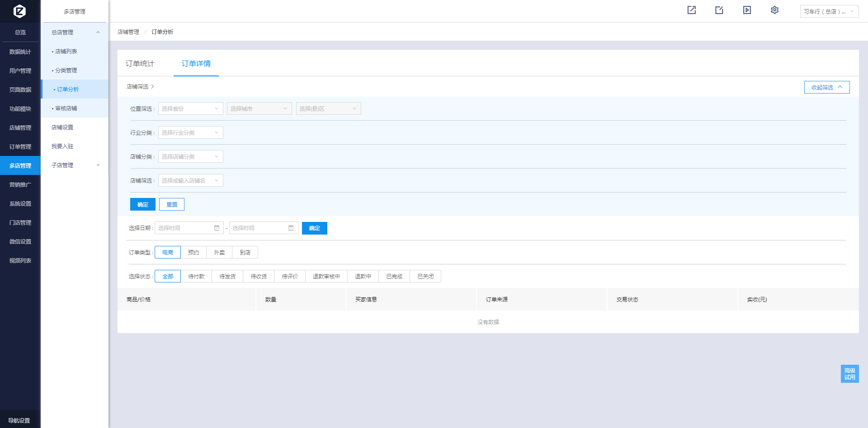
Task: Click the play video icon in top bar
Action: 747,10
